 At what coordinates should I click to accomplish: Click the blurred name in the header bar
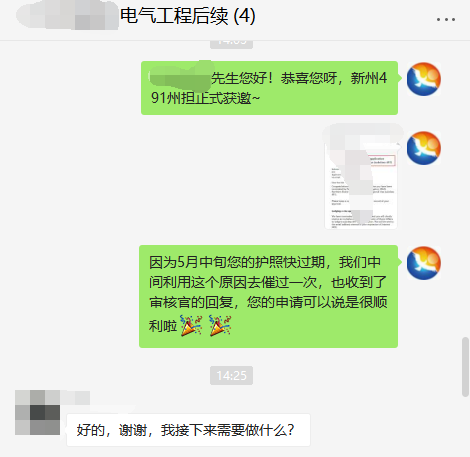[68, 16]
